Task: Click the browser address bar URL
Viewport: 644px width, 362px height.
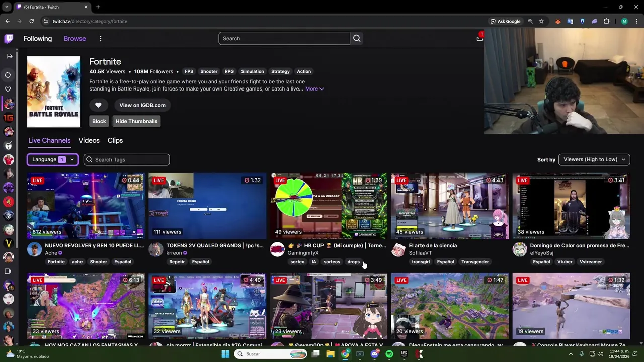Action: tap(90, 21)
